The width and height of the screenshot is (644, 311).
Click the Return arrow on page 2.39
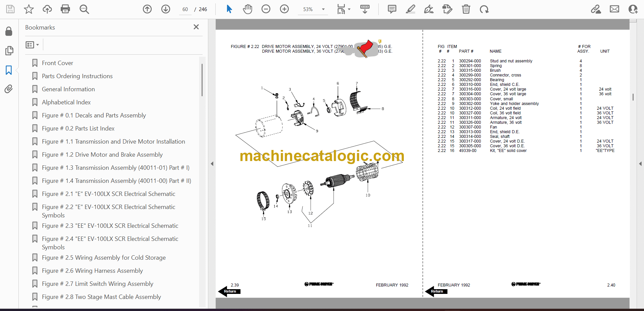click(229, 291)
